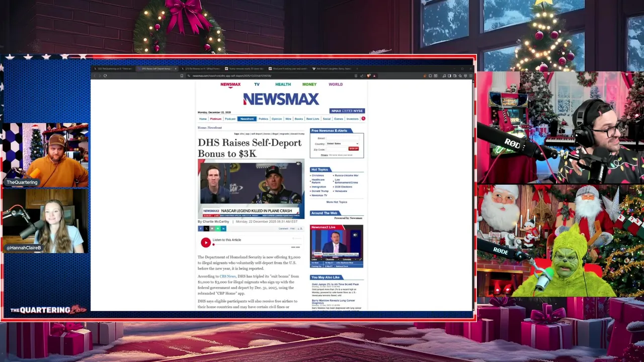Open the Home nav menu item
The width and height of the screenshot is (644, 362).
pyautogui.click(x=203, y=119)
